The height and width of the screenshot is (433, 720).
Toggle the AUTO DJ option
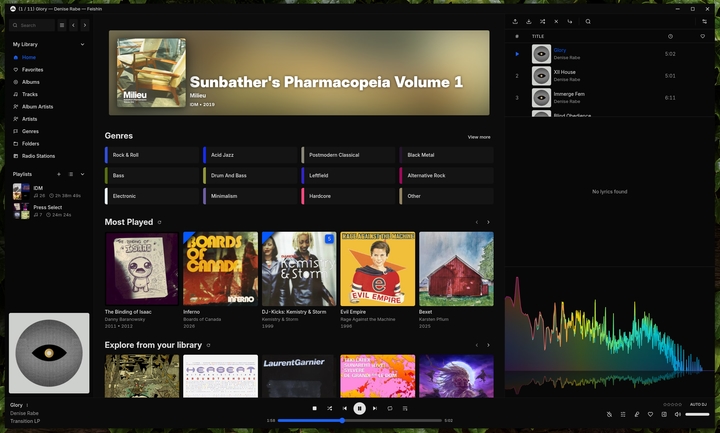(x=698, y=405)
